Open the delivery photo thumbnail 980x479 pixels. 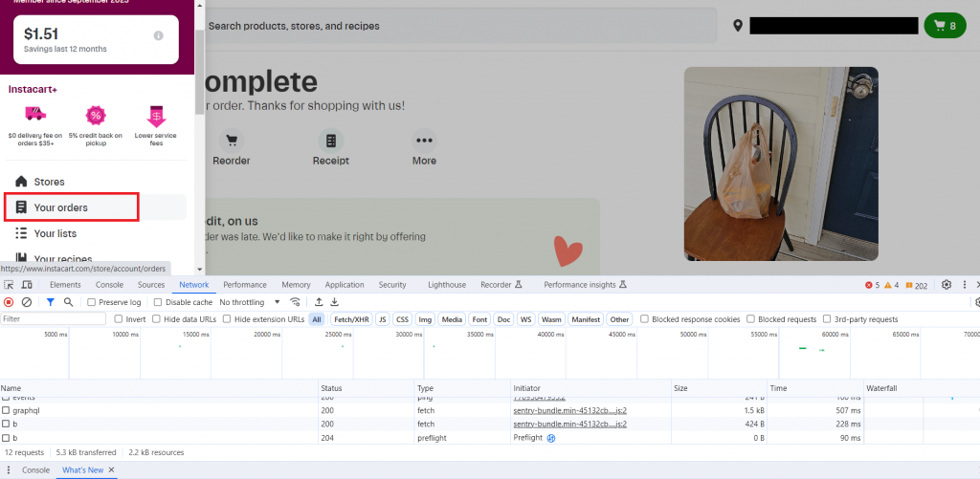tap(781, 163)
